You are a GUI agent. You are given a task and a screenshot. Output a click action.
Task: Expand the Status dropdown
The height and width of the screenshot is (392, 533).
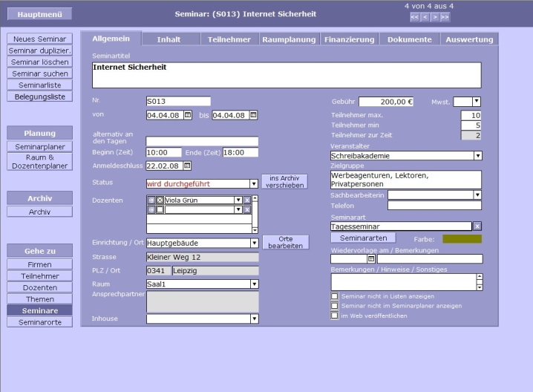click(x=254, y=183)
